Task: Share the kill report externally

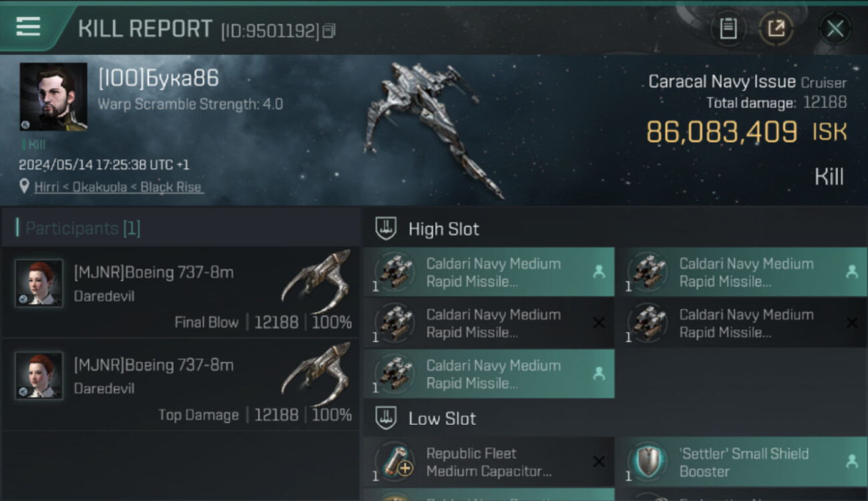Action: tap(776, 28)
